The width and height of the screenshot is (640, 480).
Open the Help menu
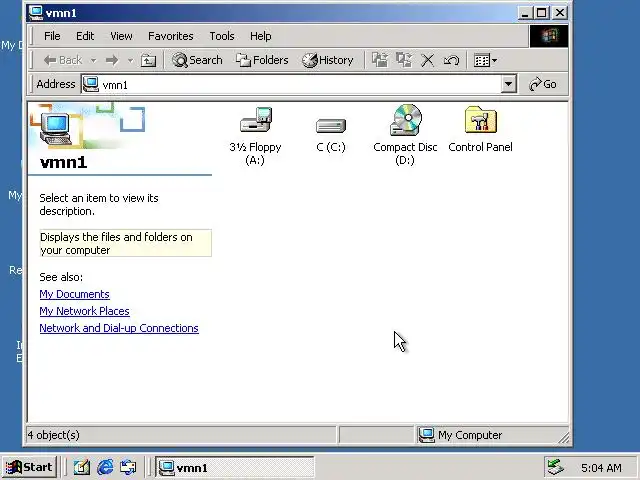[261, 36]
